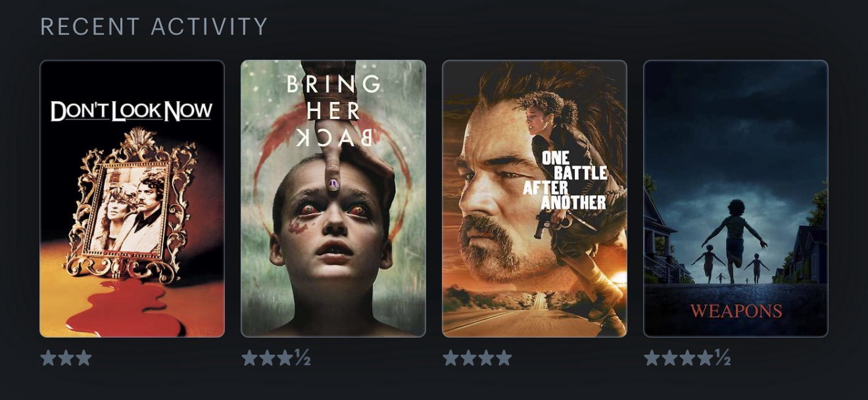Click the Bring Her Back title lettering
This screenshot has height=400, width=868.
click(333, 111)
